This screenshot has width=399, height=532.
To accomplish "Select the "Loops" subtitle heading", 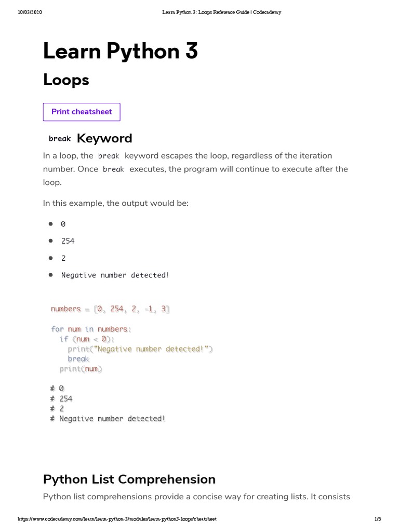I will point(66,80).
